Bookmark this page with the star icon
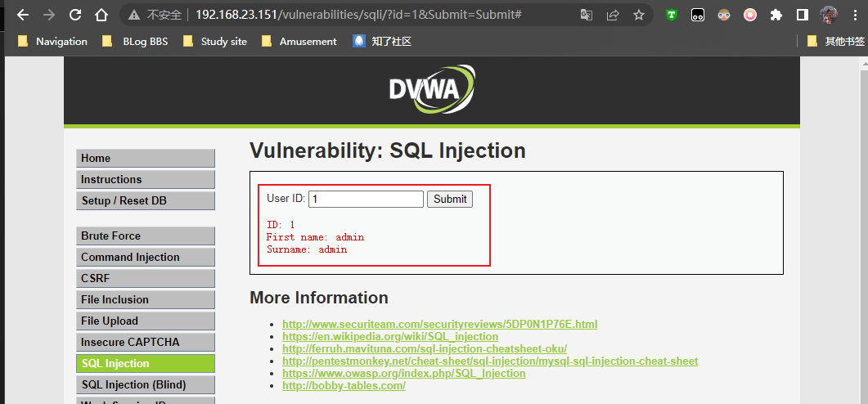Image resolution: width=868 pixels, height=404 pixels. (639, 15)
